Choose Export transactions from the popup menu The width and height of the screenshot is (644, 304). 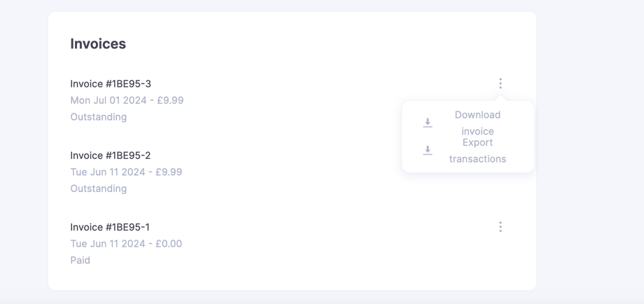(x=477, y=151)
